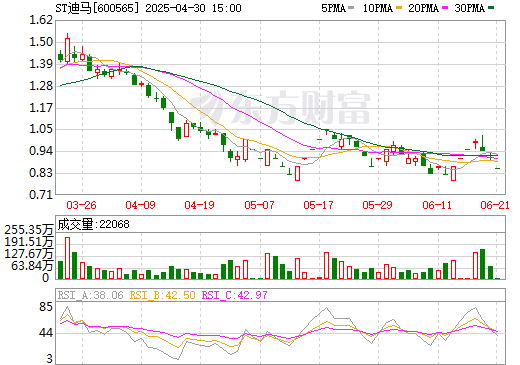The width and height of the screenshot is (520, 365).
Task: Click the 30PMA legend label
Action: 469,8
